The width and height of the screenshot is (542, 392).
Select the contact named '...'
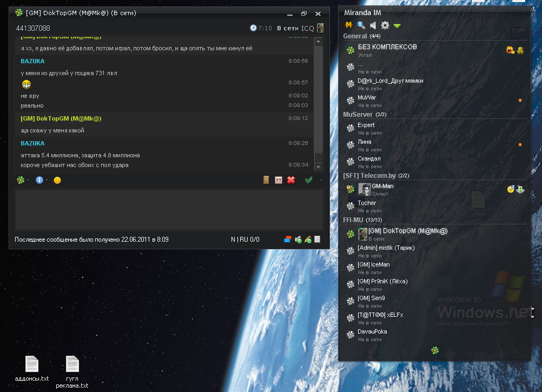coord(435,68)
